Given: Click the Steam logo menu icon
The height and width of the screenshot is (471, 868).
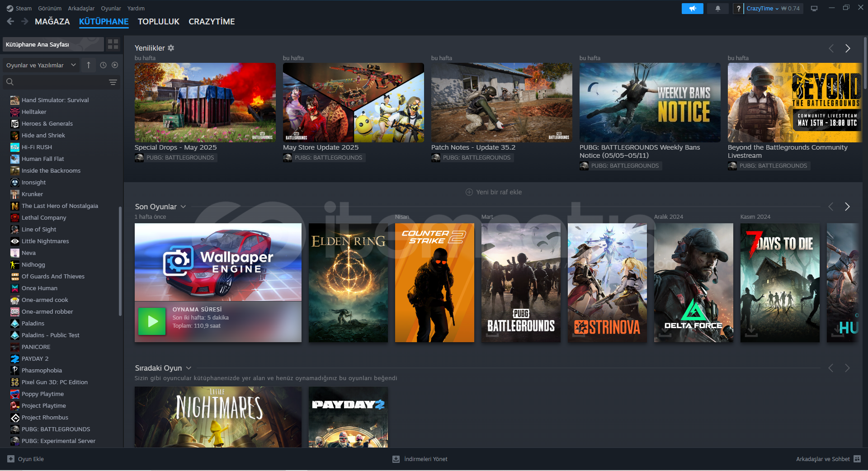Looking at the screenshot, I should [x=10, y=9].
